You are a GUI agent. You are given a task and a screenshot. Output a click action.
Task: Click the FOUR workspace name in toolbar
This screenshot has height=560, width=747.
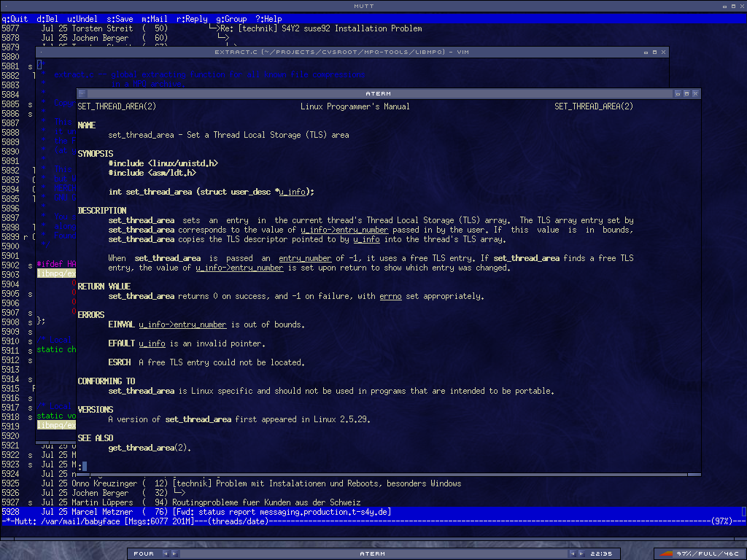click(x=144, y=553)
